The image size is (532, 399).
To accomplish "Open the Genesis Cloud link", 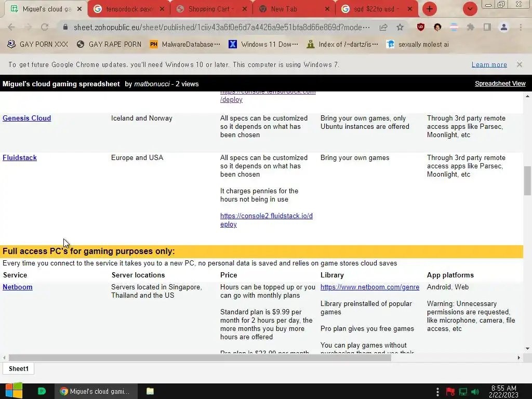I will coord(27,118).
